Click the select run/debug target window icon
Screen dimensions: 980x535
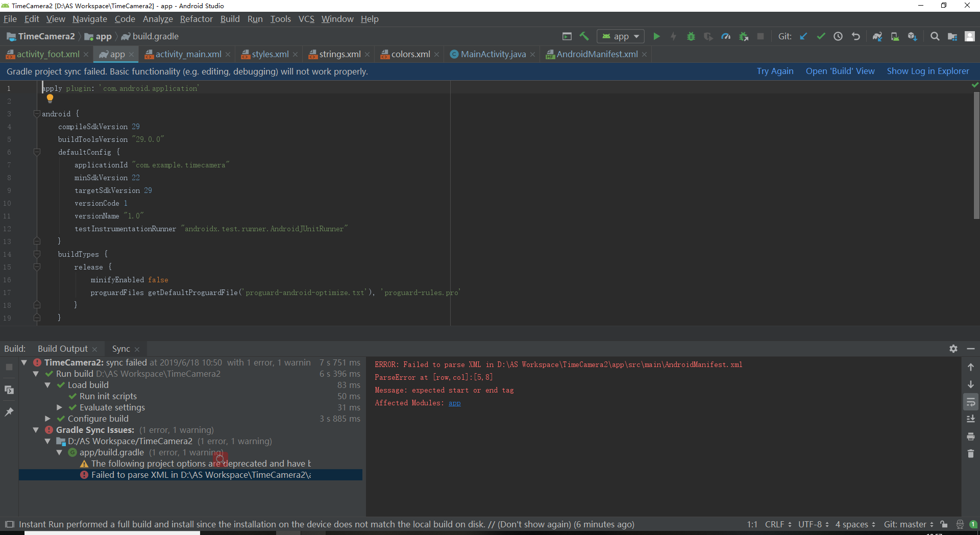(567, 36)
